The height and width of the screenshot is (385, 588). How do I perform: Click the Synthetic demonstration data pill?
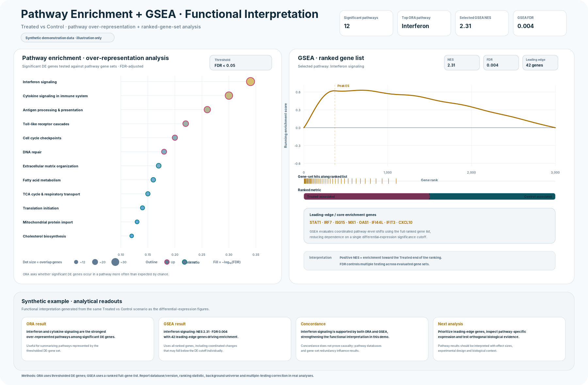pos(68,38)
